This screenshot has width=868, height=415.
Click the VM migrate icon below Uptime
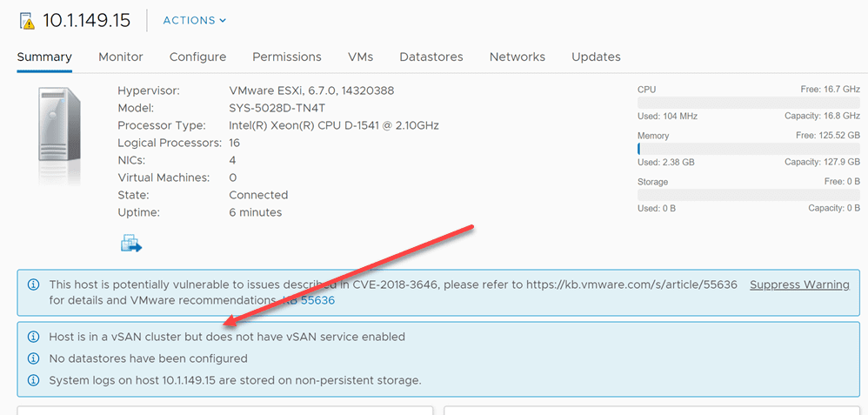tap(130, 244)
